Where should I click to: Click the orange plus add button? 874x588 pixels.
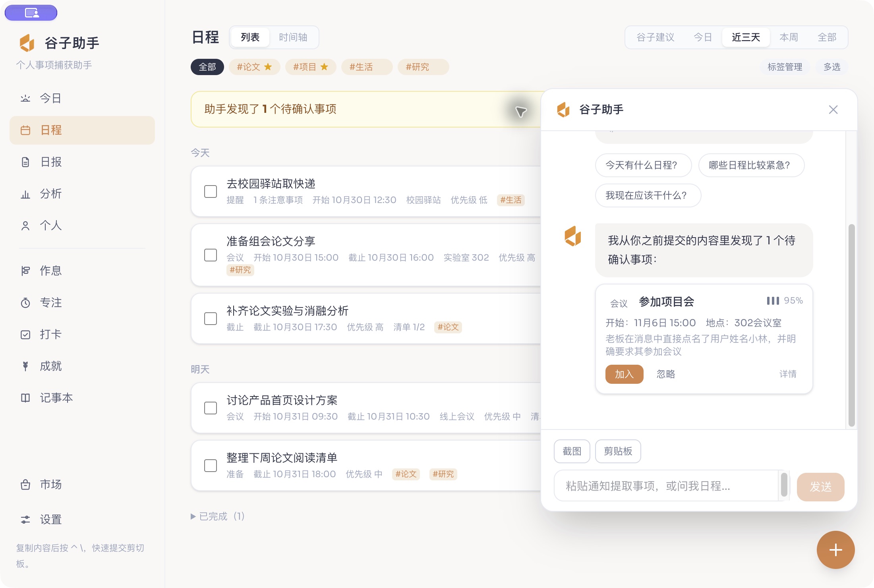[835, 550]
